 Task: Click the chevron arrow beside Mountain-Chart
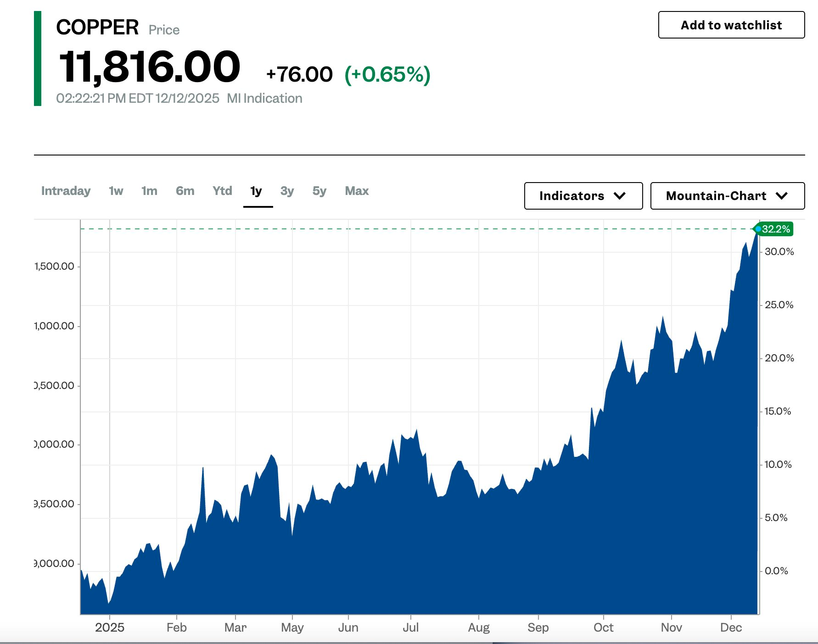tap(782, 196)
